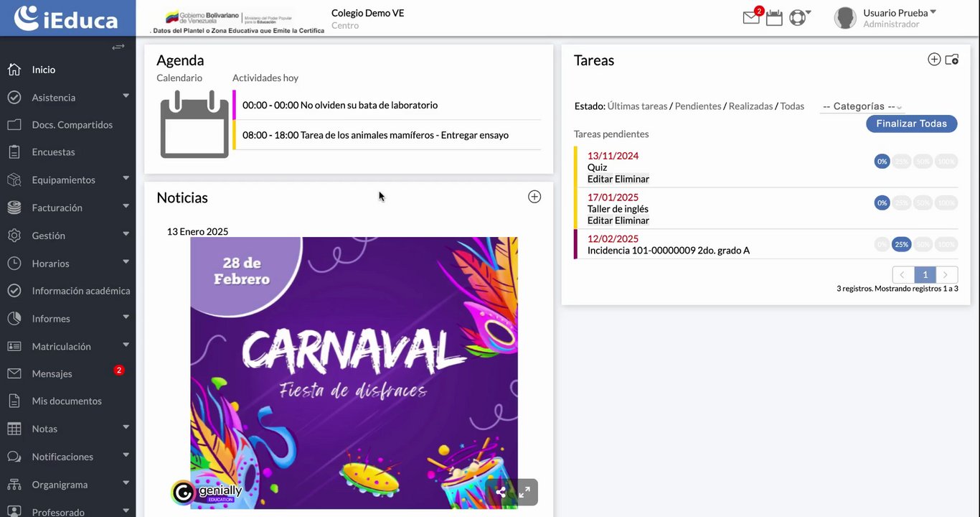Add a new task with the Tareas plus icon

pyautogui.click(x=934, y=60)
